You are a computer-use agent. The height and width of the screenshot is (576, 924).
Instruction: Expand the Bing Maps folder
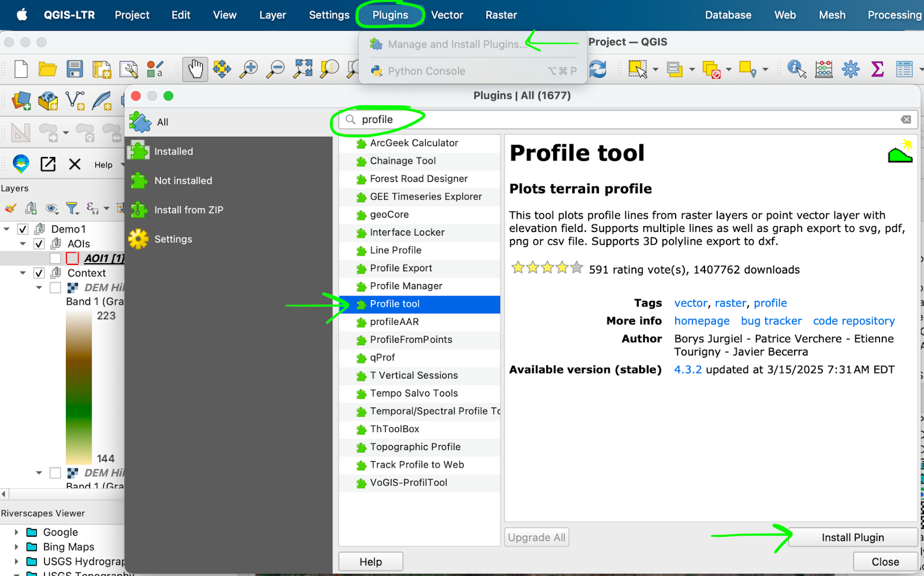click(16, 547)
